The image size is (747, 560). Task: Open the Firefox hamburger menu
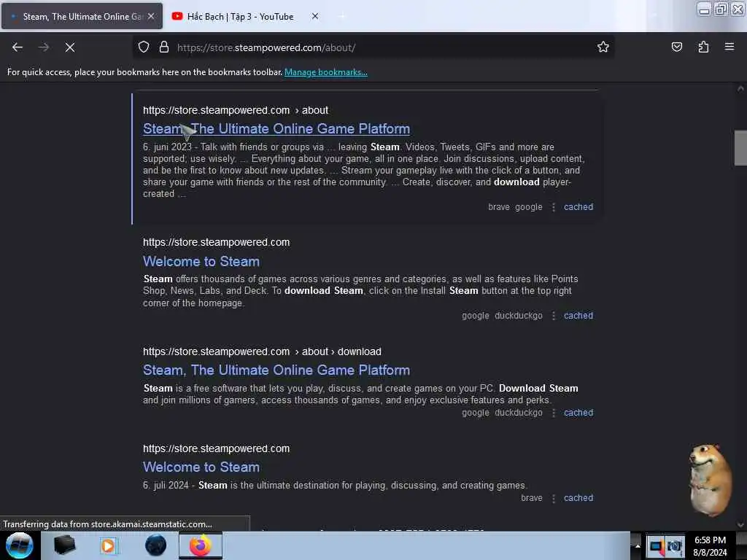(x=729, y=47)
